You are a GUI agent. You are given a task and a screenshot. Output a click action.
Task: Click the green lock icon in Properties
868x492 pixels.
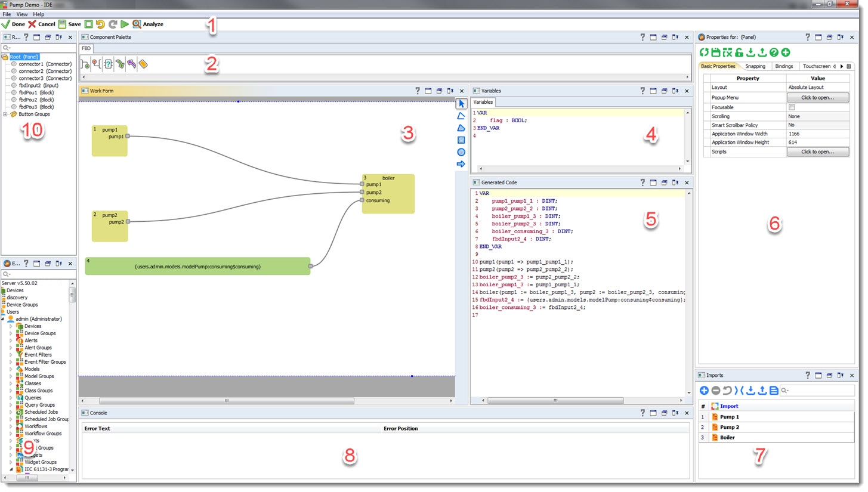coord(739,52)
